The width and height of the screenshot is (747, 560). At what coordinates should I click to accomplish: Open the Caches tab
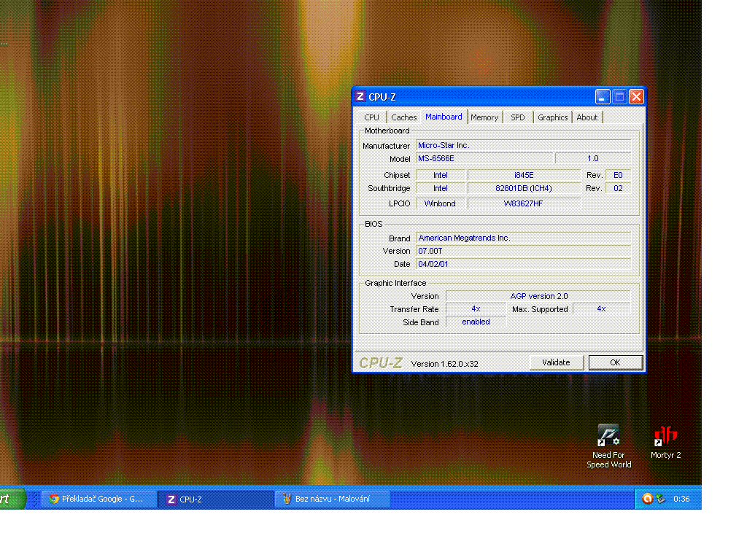(403, 117)
